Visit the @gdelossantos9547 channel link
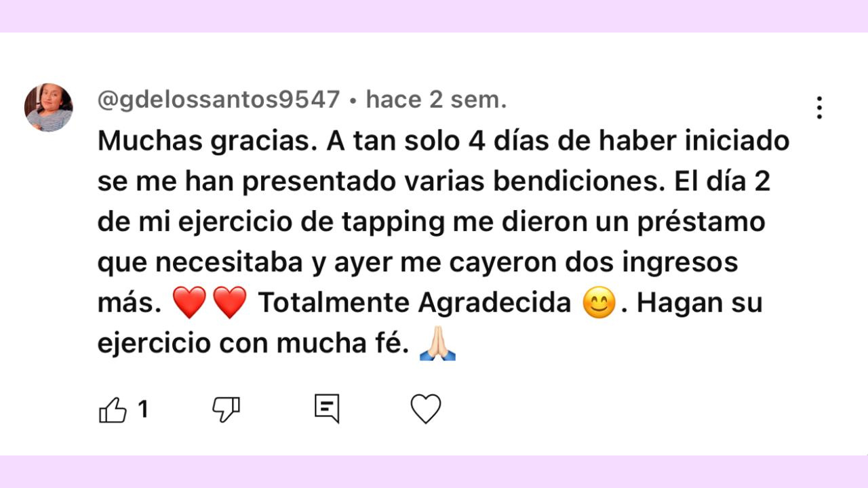The image size is (868, 488). (x=219, y=100)
